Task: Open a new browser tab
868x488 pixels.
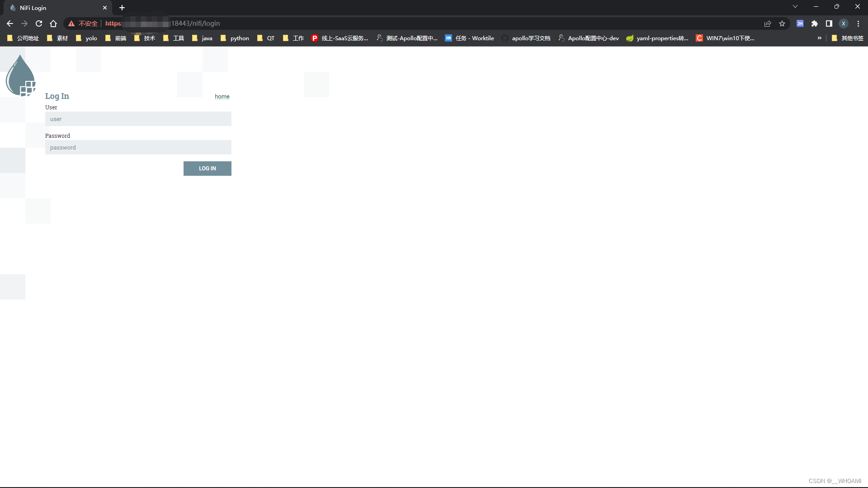Action: 122,8
